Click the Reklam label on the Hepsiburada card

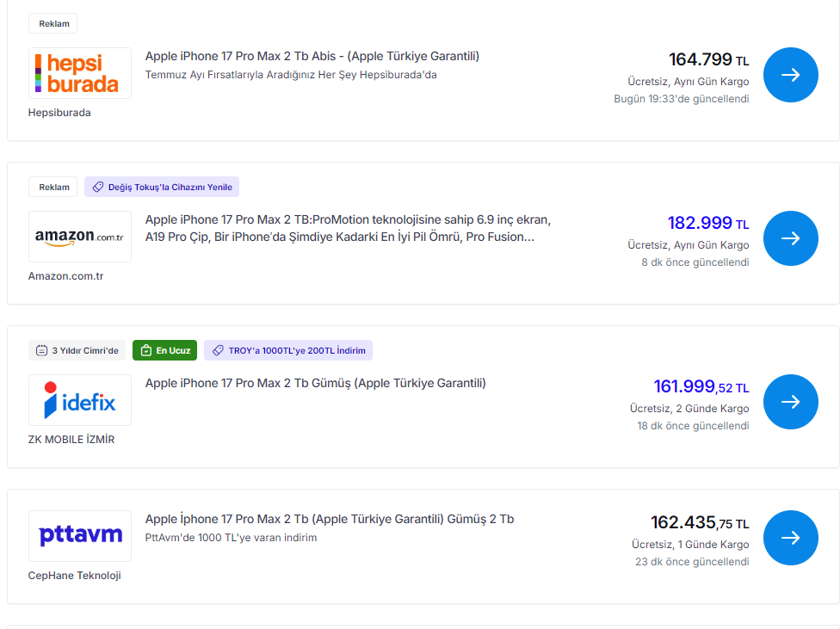(53, 23)
